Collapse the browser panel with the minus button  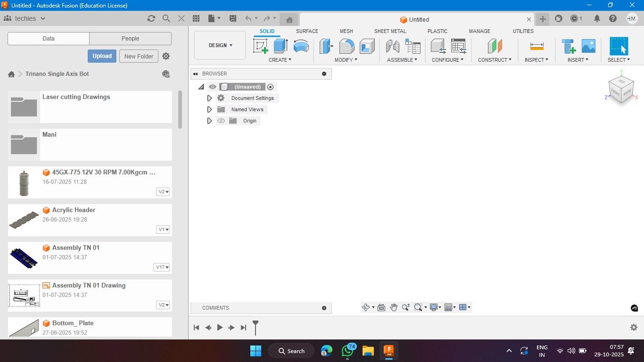[324, 74]
